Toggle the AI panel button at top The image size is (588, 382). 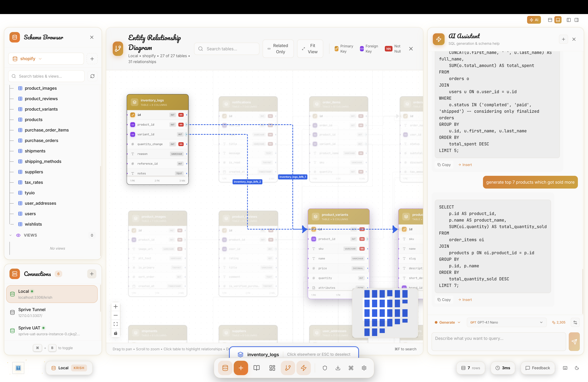click(x=534, y=20)
